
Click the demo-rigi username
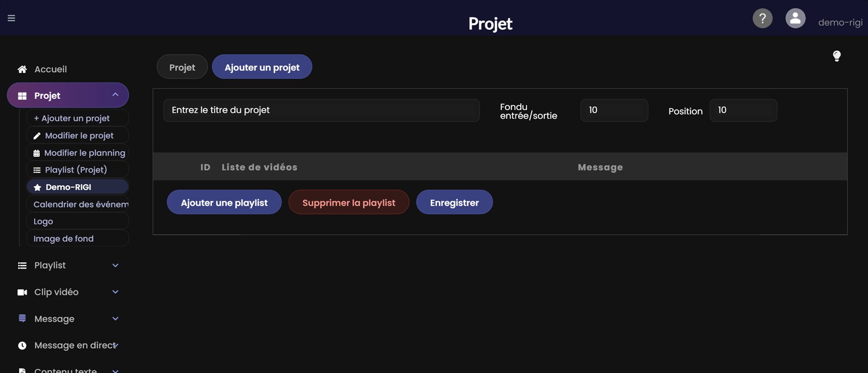click(x=840, y=22)
